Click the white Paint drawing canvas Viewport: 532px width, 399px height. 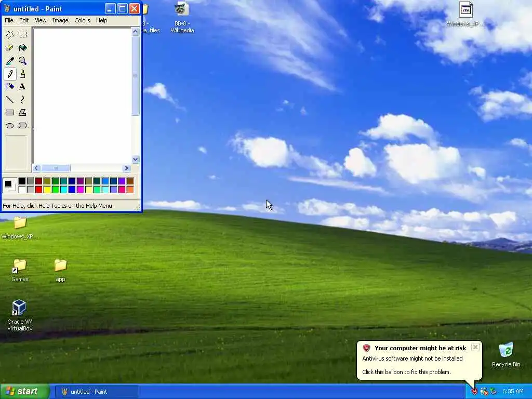83,96
